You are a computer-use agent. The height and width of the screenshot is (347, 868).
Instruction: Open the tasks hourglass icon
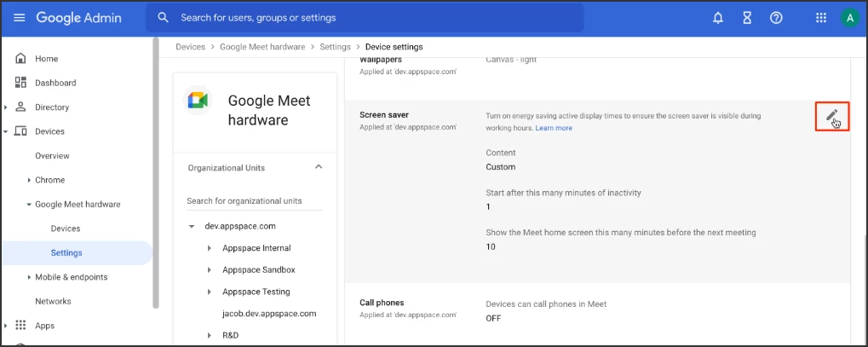pyautogui.click(x=747, y=18)
